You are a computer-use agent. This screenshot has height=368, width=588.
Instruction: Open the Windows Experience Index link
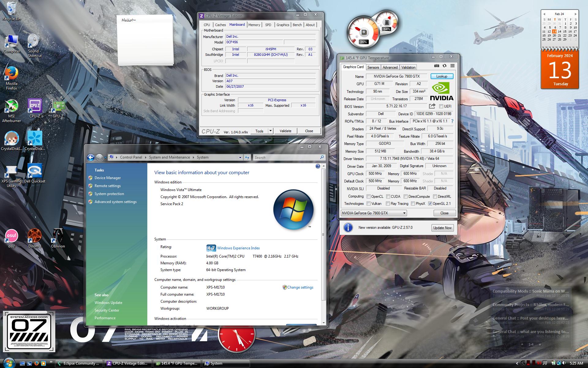coord(238,248)
